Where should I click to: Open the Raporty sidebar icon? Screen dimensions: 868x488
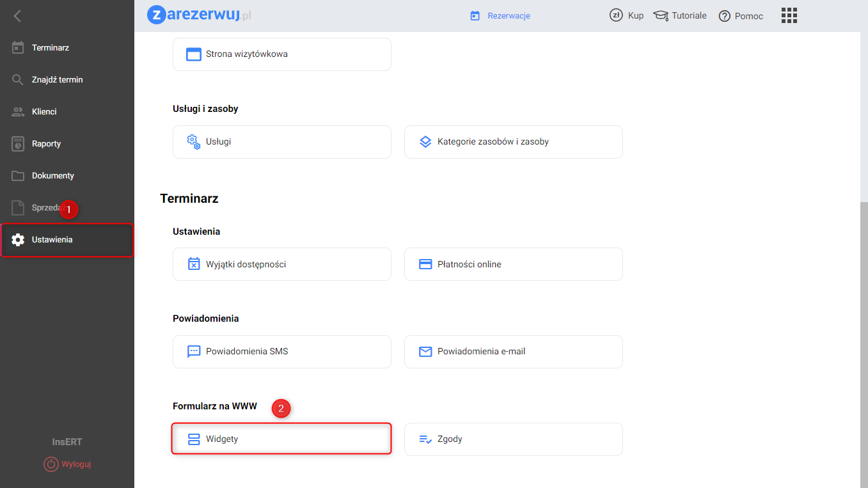18,144
